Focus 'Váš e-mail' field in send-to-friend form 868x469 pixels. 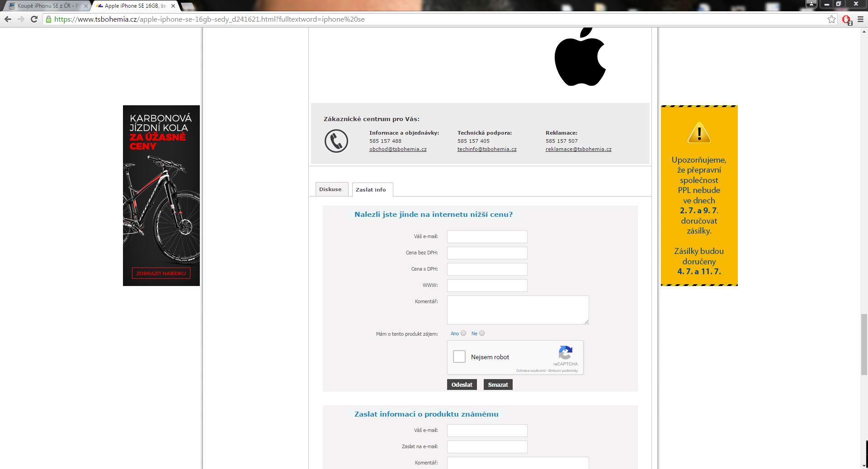(487, 431)
